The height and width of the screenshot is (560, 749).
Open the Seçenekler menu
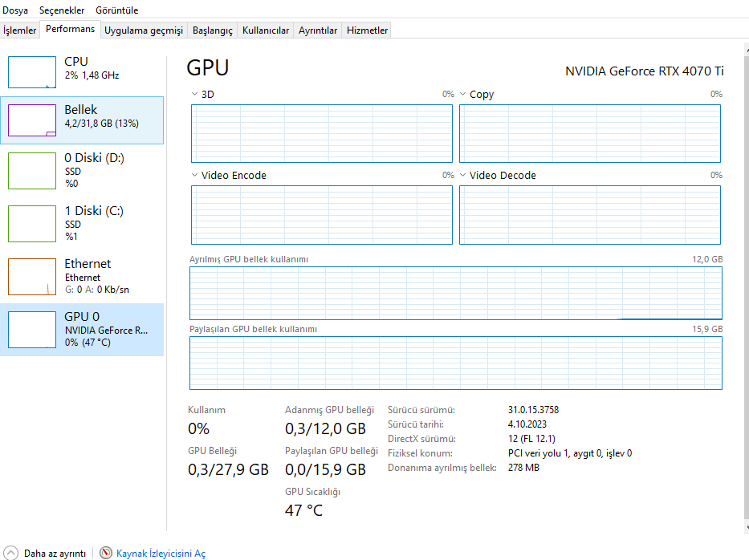(62, 10)
